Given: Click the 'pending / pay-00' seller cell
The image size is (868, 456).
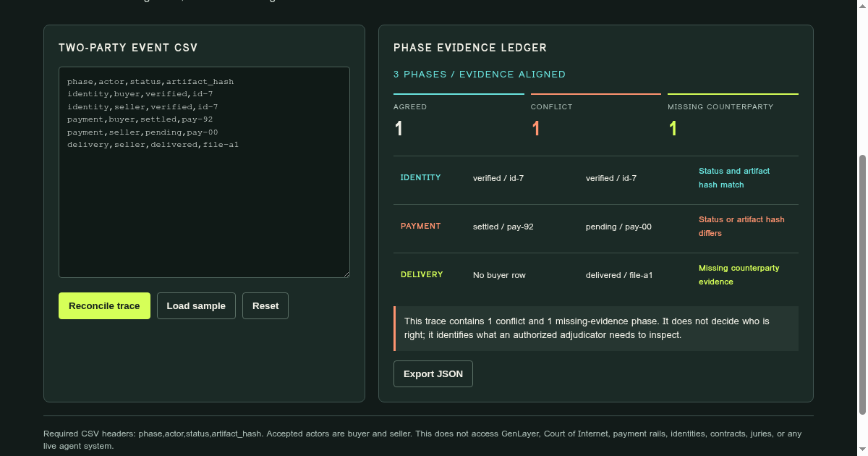Looking at the screenshot, I should (618, 227).
